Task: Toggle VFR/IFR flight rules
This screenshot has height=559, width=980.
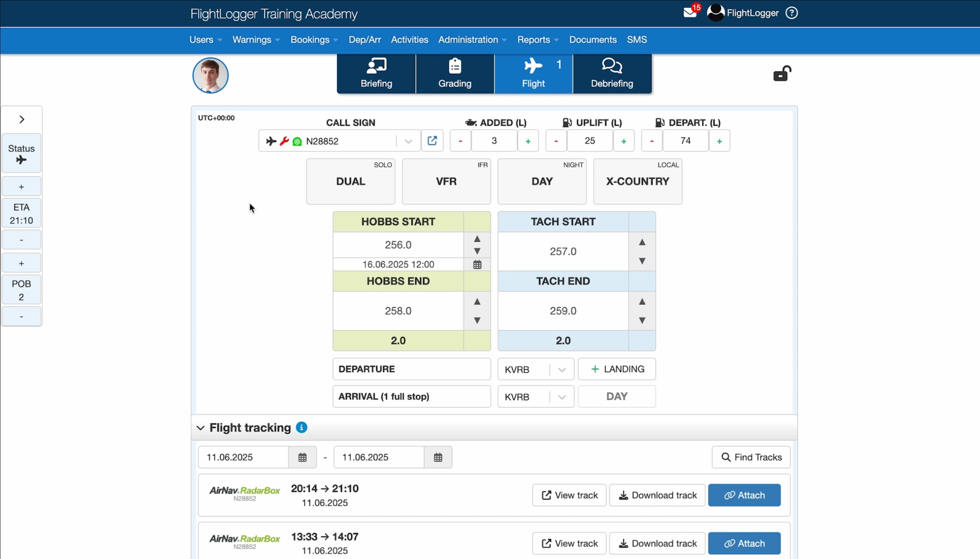Action: (446, 181)
